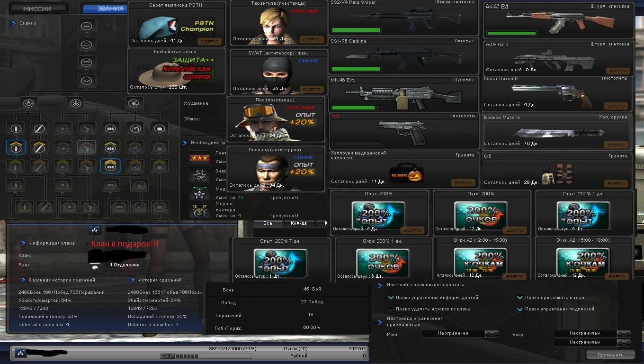Click the Настройка прав личного состава heading
Screen dimensions: 644x364
point(425,285)
